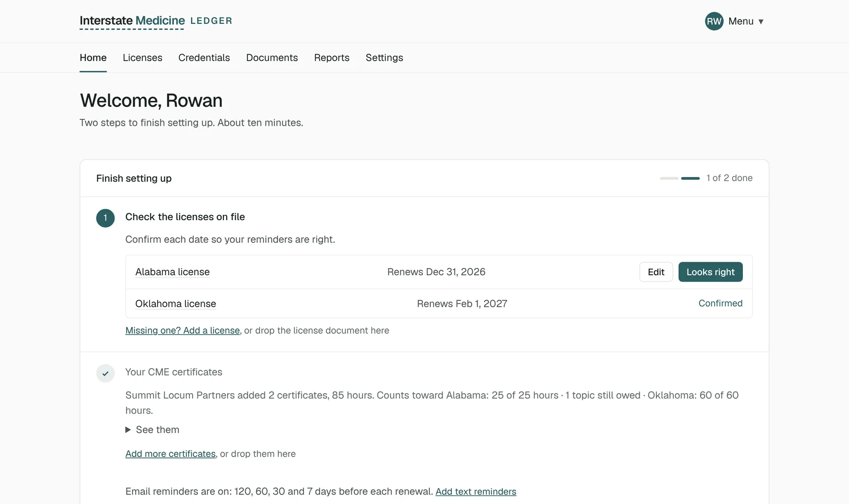Click the 'or drop them here' certificates area

tap(258, 454)
